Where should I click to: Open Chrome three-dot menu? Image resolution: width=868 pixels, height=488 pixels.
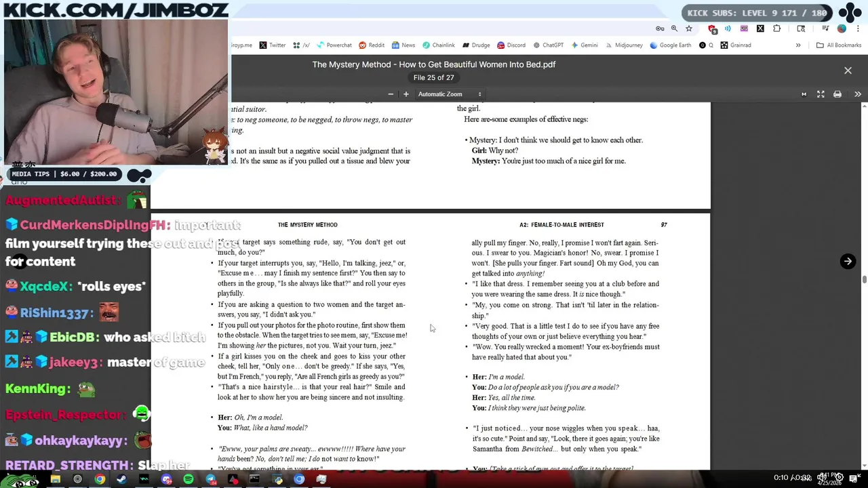tap(858, 28)
